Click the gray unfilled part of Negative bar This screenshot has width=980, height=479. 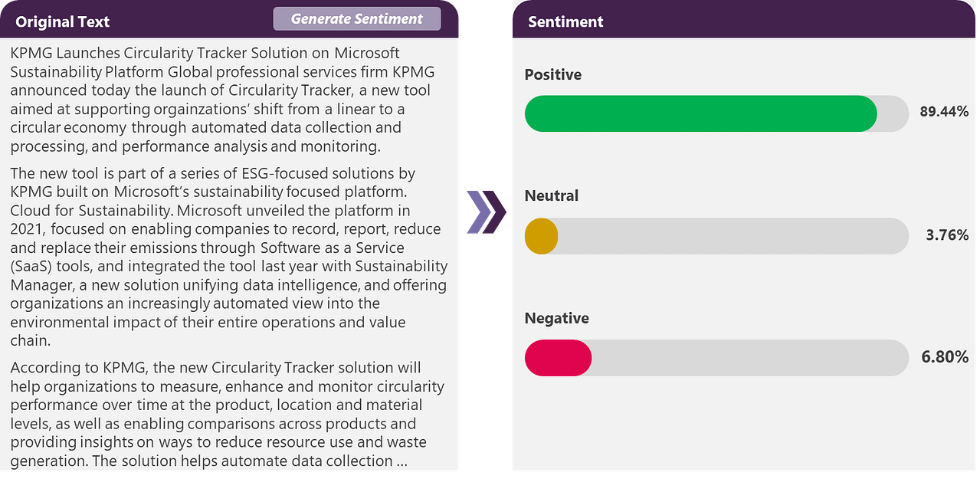749,358
